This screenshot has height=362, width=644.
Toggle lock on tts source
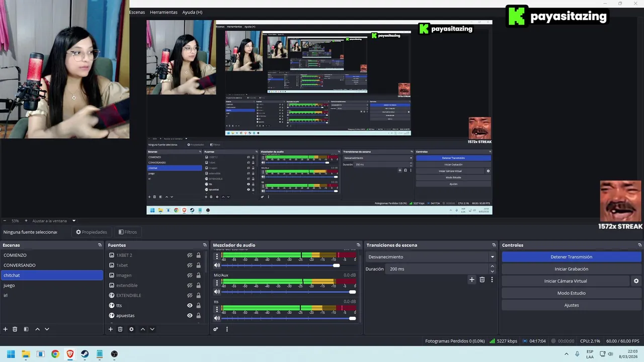click(x=199, y=306)
